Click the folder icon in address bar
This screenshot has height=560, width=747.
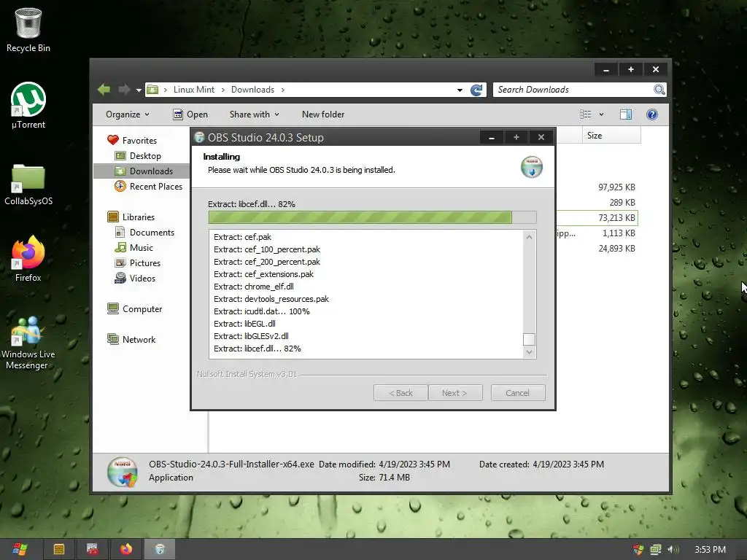coord(152,90)
